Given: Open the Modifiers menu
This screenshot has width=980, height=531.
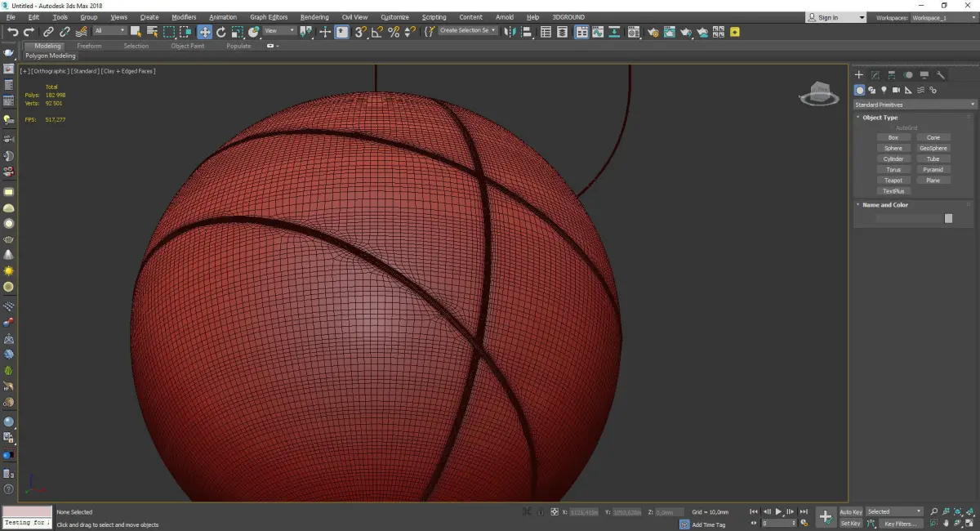Looking at the screenshot, I should tap(184, 17).
